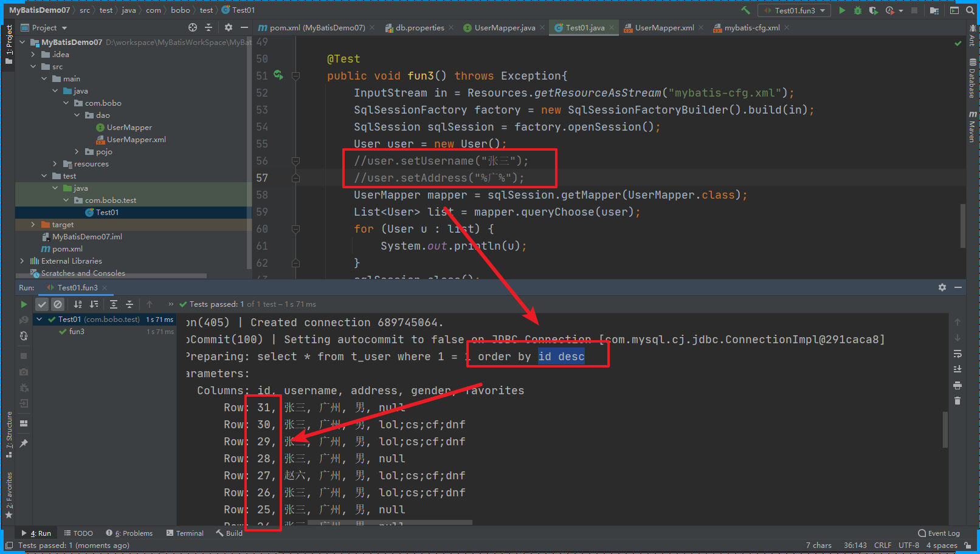Open the 6: Problems tool window
Screen dimensions: 980x554
coord(129,533)
